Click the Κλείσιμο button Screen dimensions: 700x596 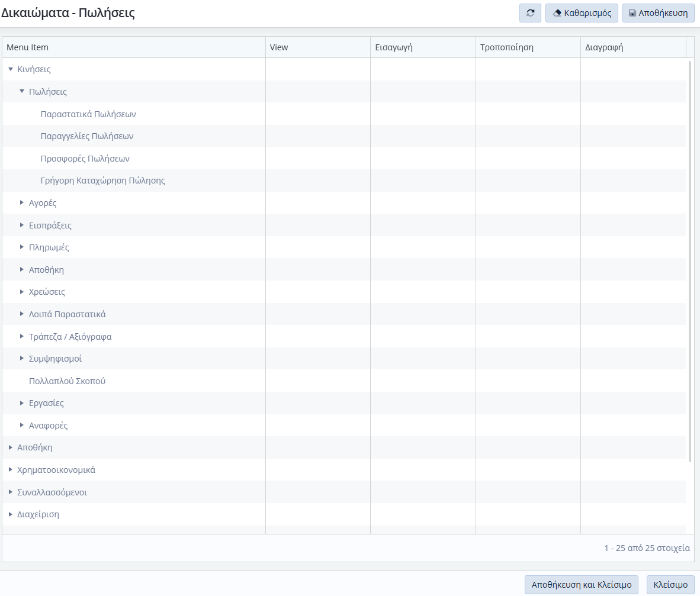670,584
